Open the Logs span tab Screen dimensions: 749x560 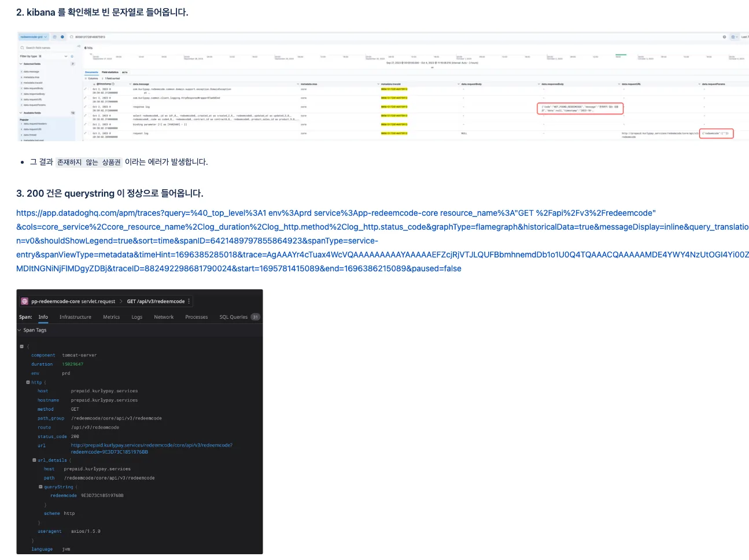137,317
